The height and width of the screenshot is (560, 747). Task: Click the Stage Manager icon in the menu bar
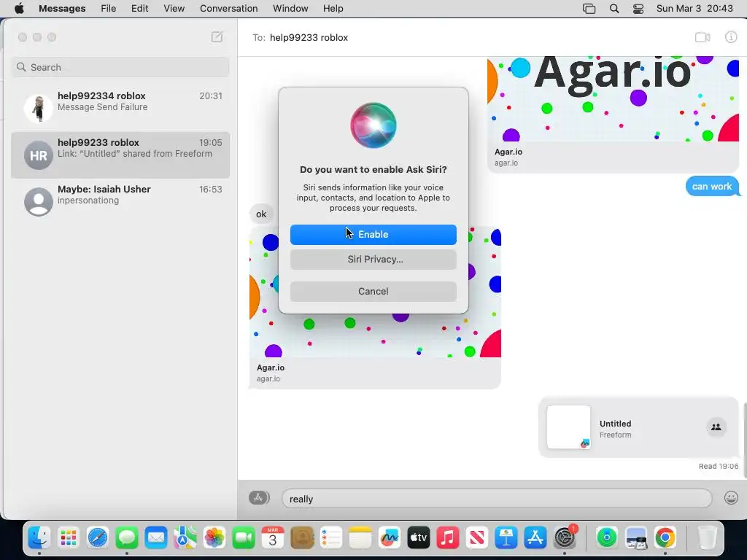[x=589, y=9]
